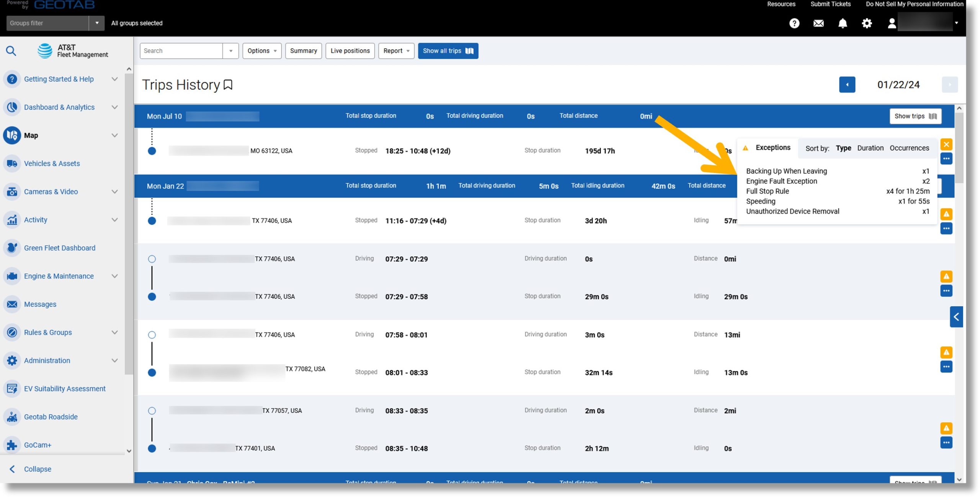Open the Report dropdown
Screen dimensions: 980x497
(x=396, y=51)
